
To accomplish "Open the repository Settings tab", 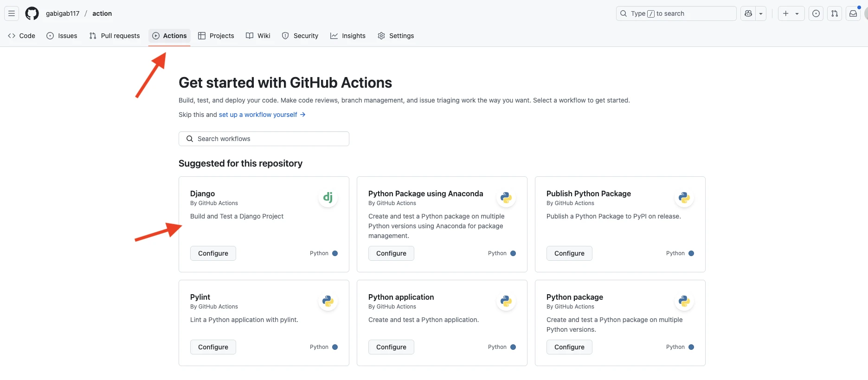I will 396,36.
